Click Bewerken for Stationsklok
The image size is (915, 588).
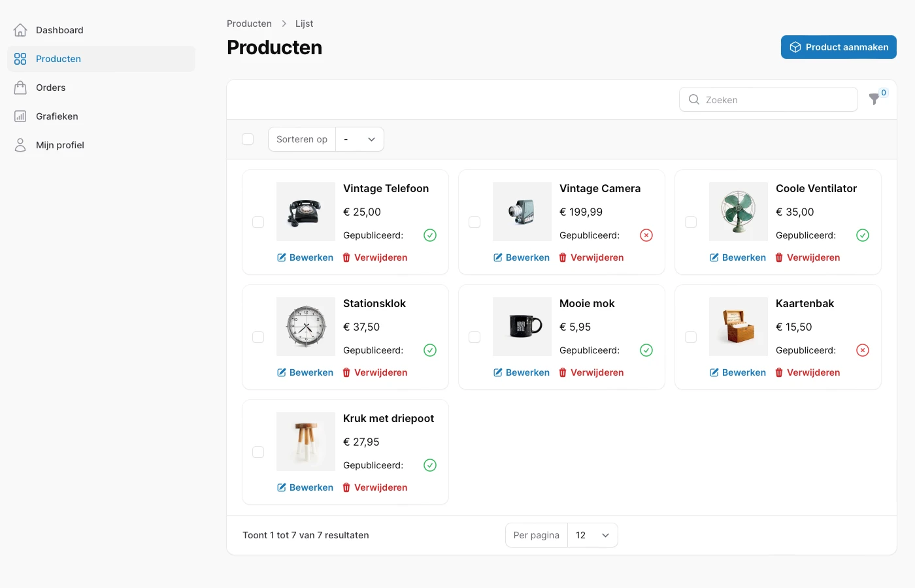pos(305,372)
